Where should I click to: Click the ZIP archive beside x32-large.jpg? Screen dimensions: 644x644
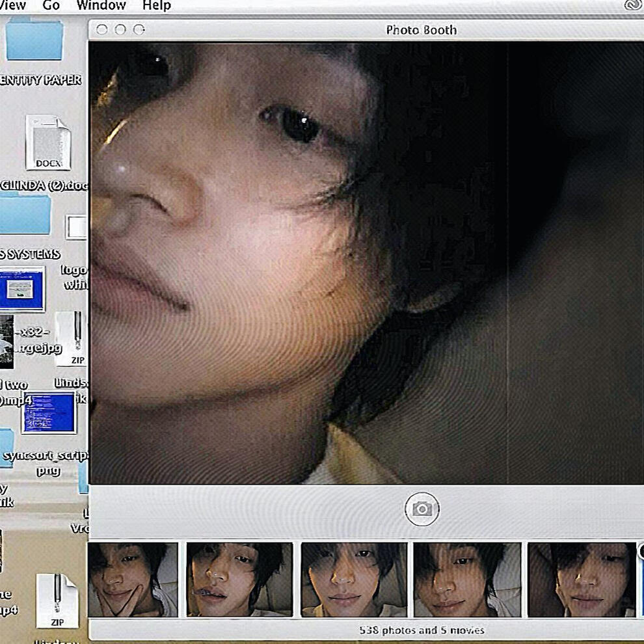point(77,340)
